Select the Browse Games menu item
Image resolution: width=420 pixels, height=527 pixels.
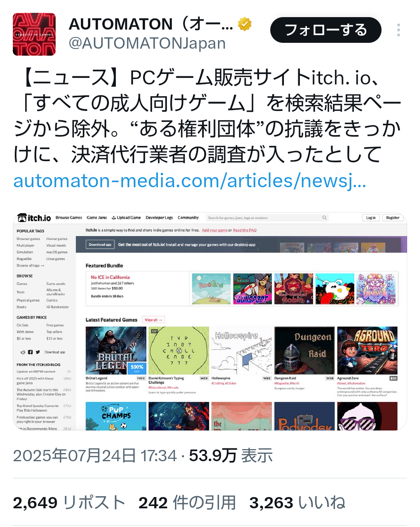click(69, 218)
